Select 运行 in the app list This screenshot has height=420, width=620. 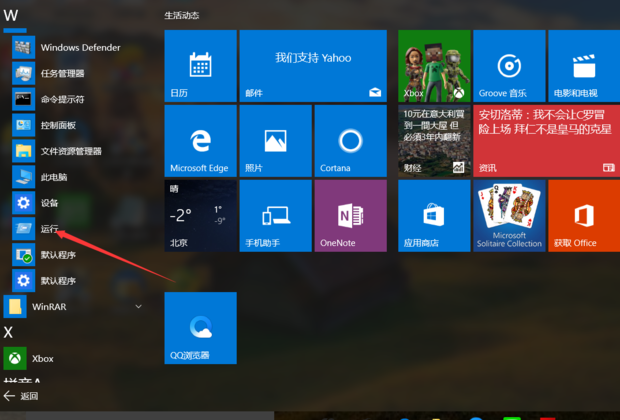click(50, 229)
